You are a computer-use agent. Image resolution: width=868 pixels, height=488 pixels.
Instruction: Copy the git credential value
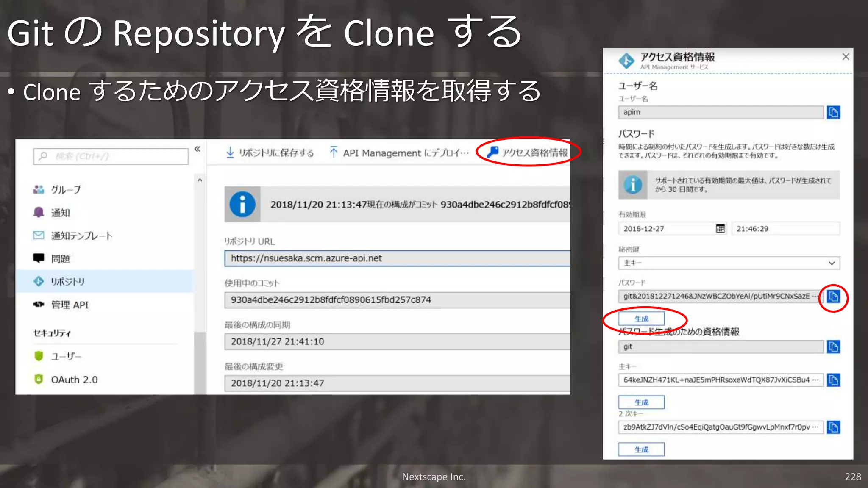[x=833, y=347]
